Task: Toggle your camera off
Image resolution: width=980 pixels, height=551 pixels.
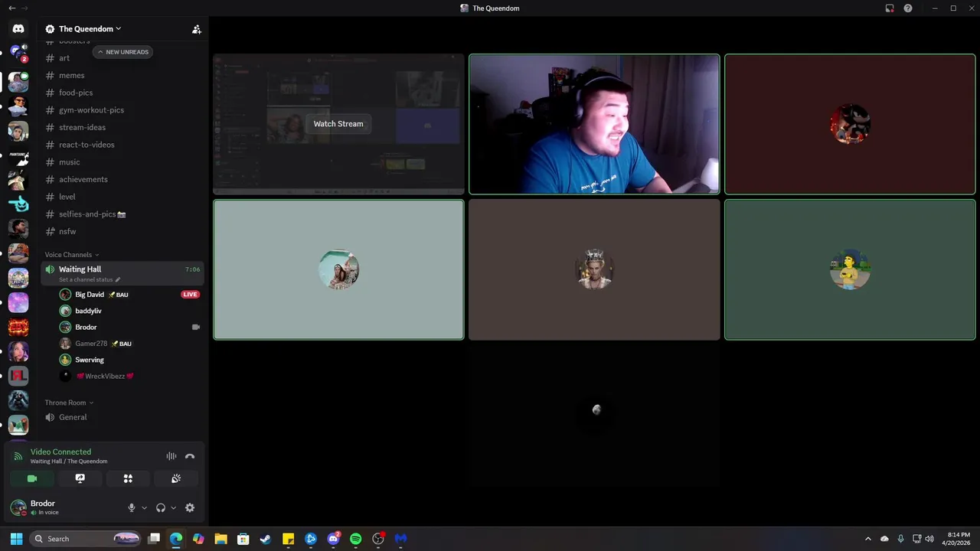Action: pos(32,478)
